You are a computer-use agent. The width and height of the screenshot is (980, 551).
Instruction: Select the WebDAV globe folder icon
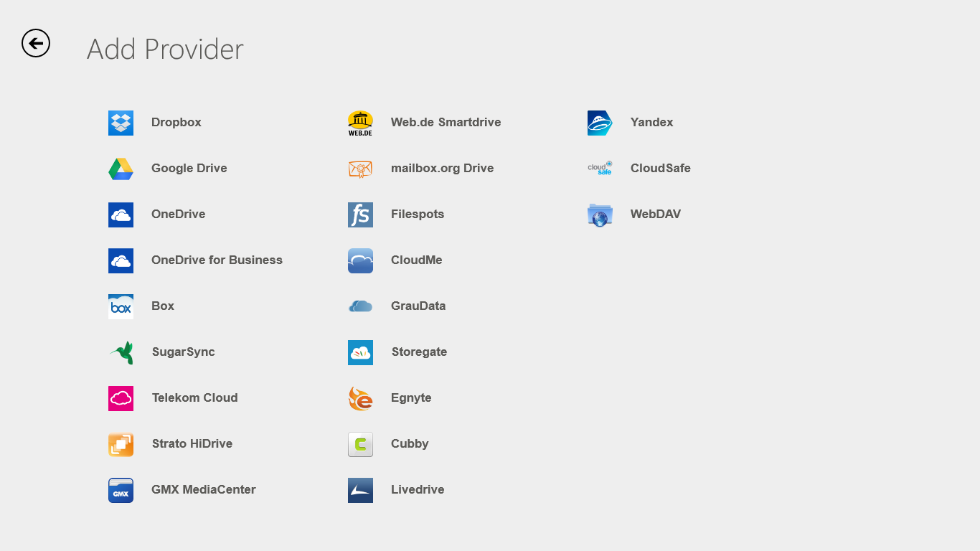point(600,215)
